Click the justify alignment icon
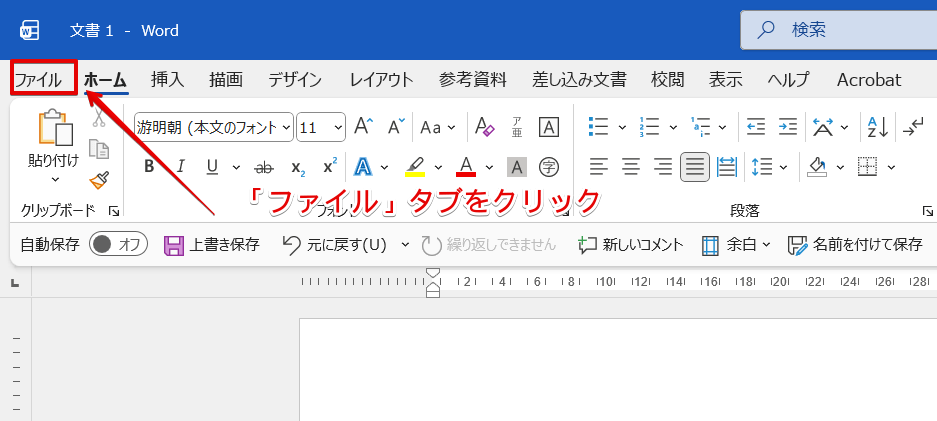 694,167
